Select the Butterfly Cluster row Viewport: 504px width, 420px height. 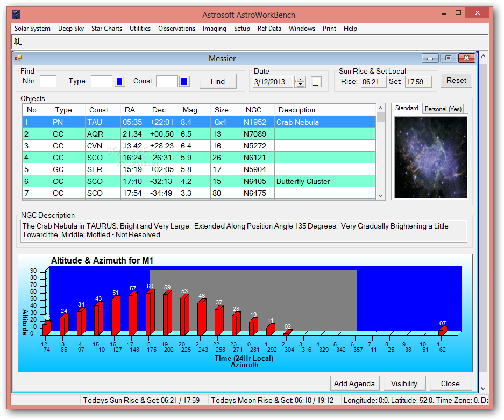[x=199, y=181]
